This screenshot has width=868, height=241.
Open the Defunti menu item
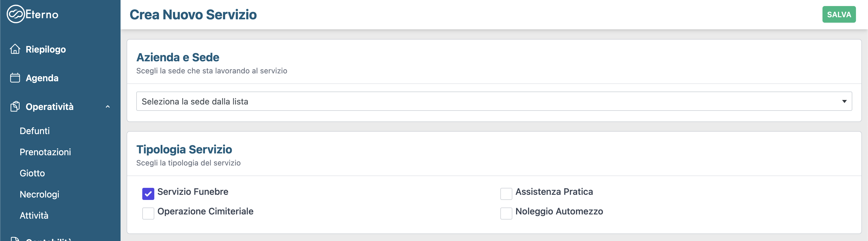click(x=35, y=131)
